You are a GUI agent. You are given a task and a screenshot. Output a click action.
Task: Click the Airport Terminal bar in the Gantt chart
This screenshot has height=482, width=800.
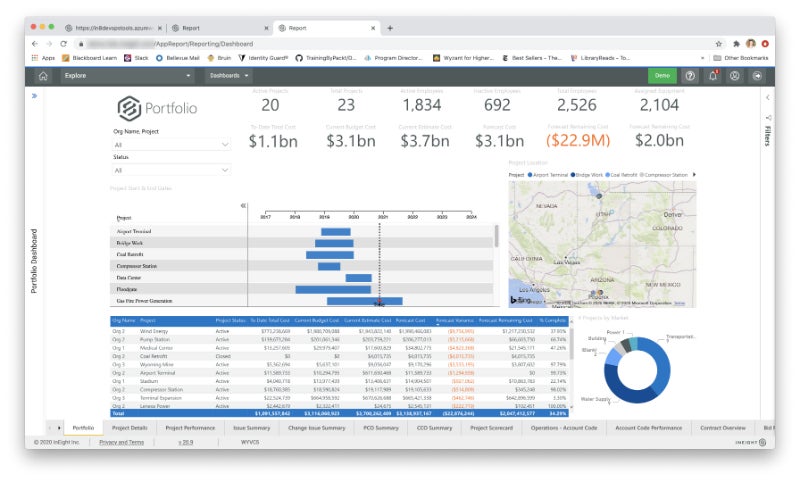click(335, 232)
